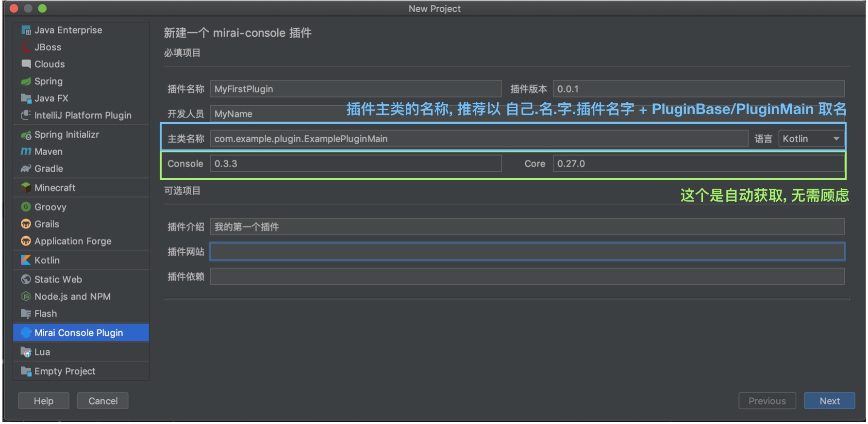The image size is (868, 424).
Task: Focus the MyFirstPlugin name field
Action: pyautogui.click(x=355, y=89)
